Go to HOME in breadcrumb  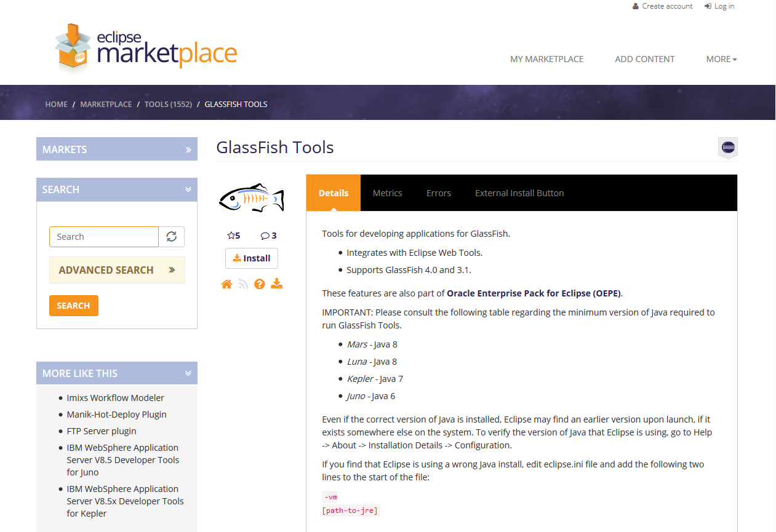point(57,104)
